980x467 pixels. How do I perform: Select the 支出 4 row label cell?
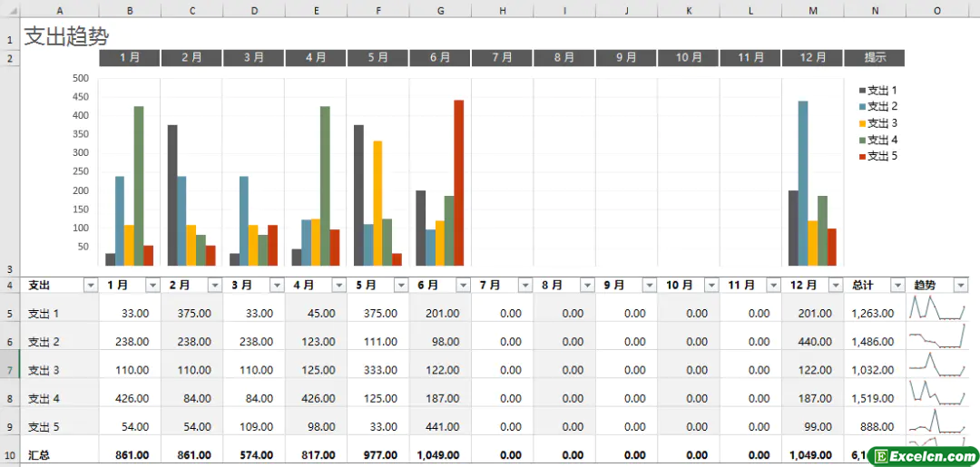click(59, 394)
